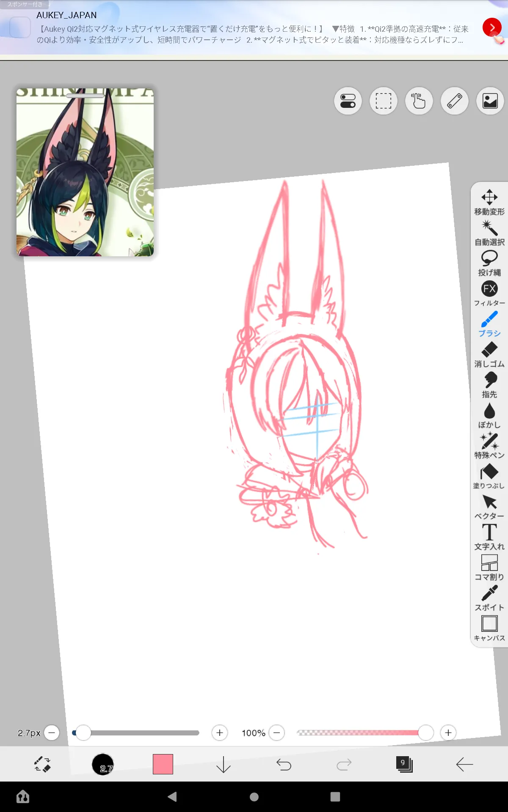The width and height of the screenshot is (508, 812).
Task: Open the AUKEY_JAPAN ad red arrow
Action: (492, 28)
